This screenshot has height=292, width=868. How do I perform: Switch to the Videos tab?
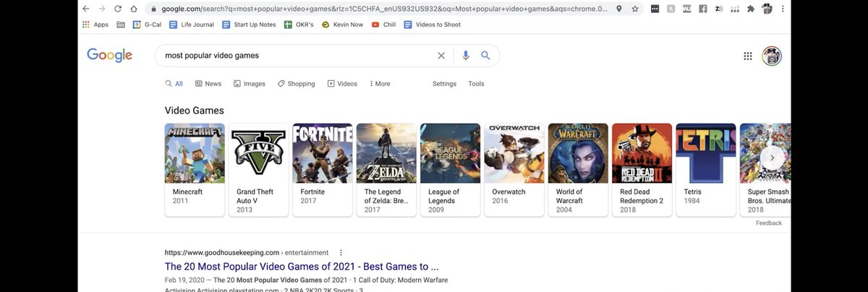point(342,84)
